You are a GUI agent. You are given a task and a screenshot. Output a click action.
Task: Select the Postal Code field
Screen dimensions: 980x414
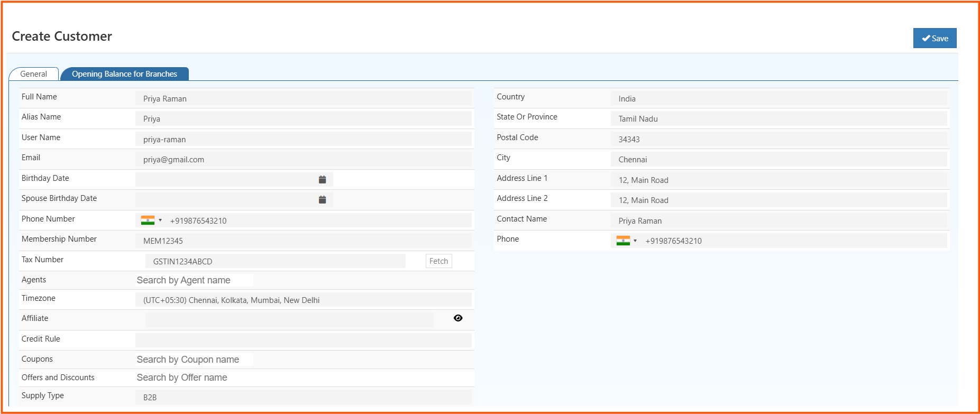click(778, 139)
